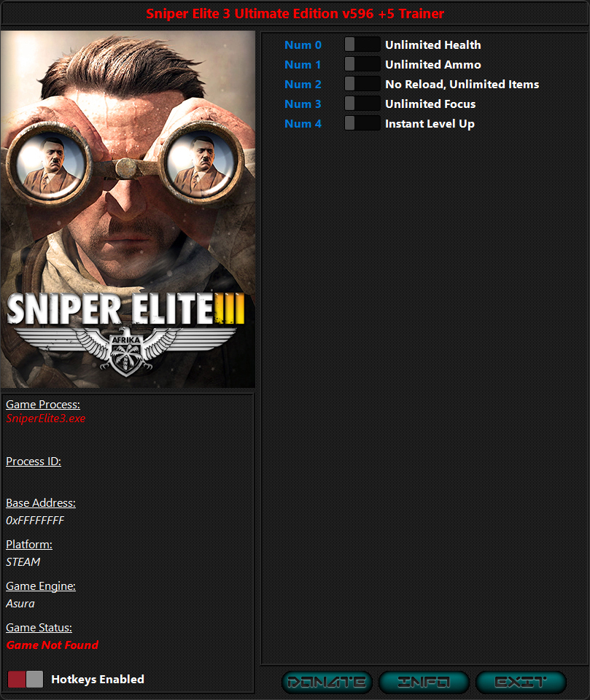Toggle the Unlimited Health switch
Screen dimensions: 590x700
click(x=362, y=44)
